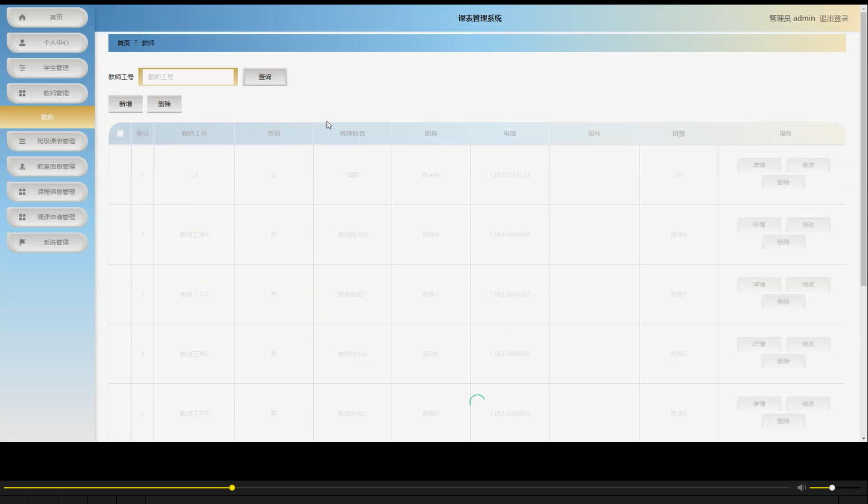Viewport: 868px width, 504px height.
Task: Click the 班级6 cell
Action: [x=678, y=354]
